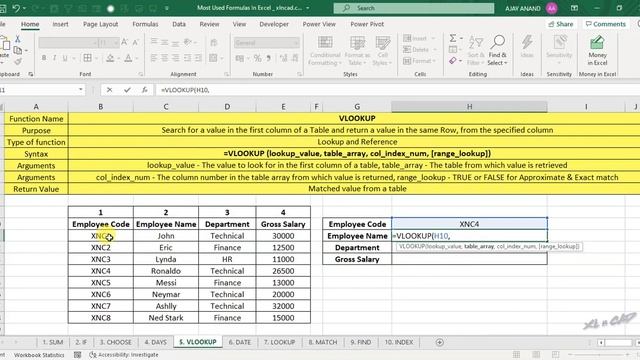Add a new sheet with plus icon
Screen dimensions: 640x360
(440, 342)
